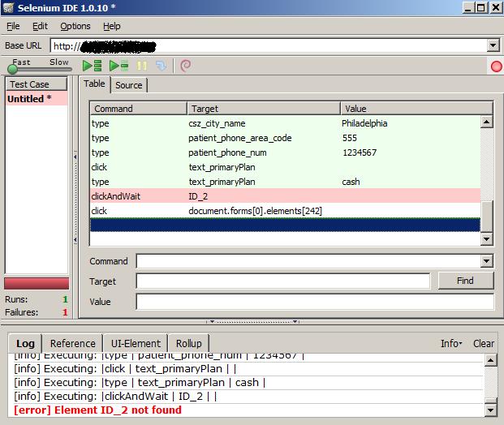Click the Target column header
Image resolution: width=504 pixels, height=425 pixels.
click(264, 109)
